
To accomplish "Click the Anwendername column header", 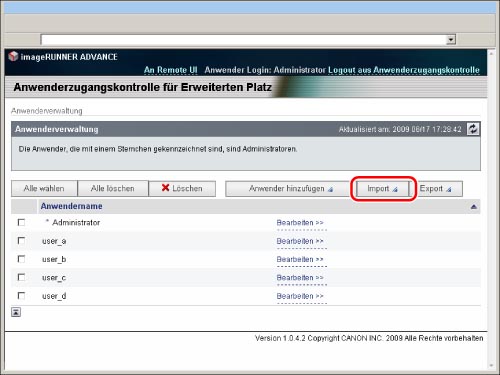I will [71, 206].
